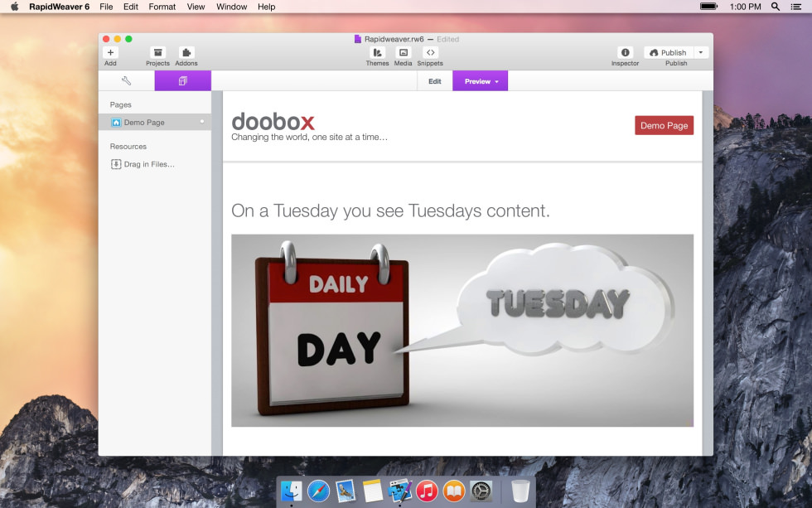Image resolution: width=812 pixels, height=508 pixels.
Task: Click the Demo Page status dot
Action: (x=202, y=122)
